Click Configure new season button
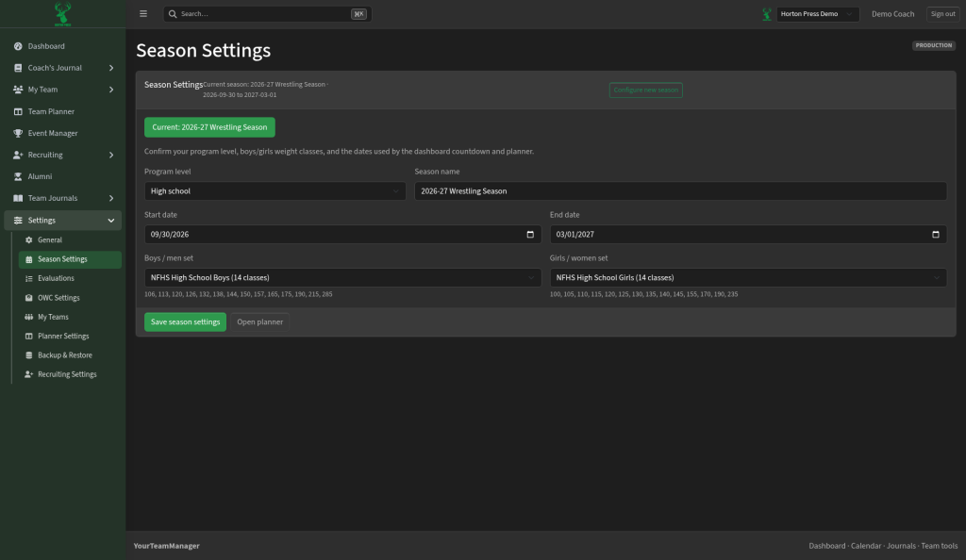 coord(645,90)
